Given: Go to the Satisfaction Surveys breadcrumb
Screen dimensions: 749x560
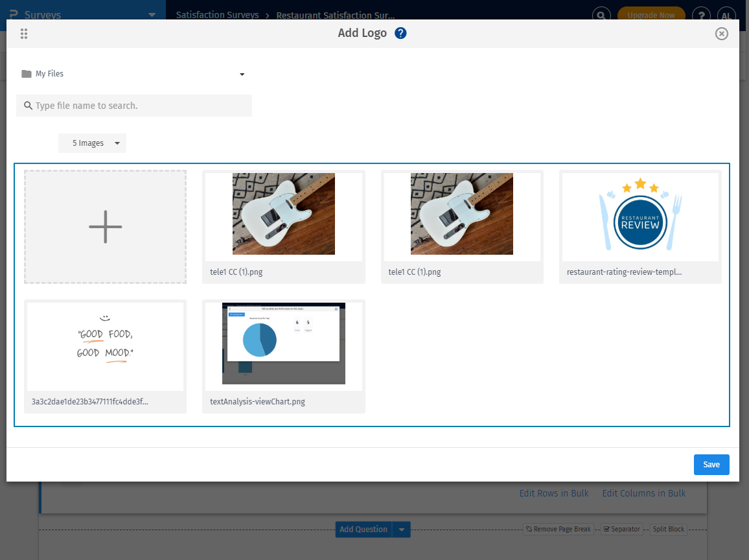Looking at the screenshot, I should pos(217,15).
